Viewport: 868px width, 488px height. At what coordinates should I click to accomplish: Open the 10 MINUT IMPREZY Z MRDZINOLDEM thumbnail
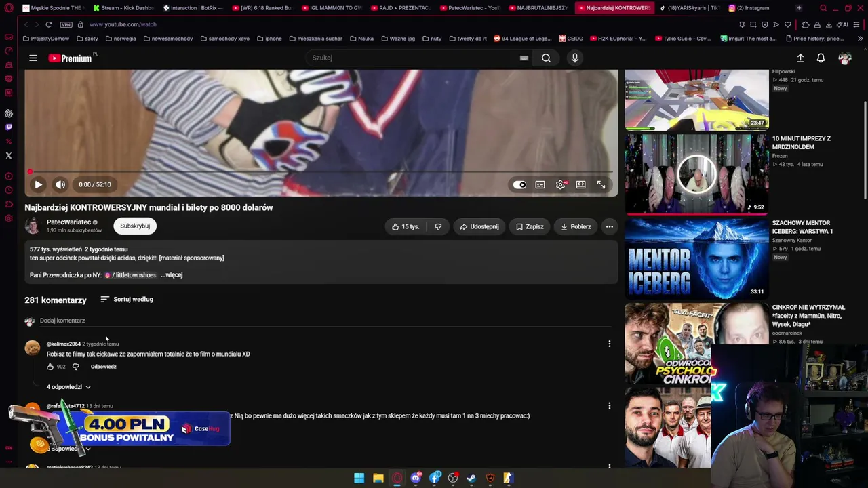[x=696, y=174]
